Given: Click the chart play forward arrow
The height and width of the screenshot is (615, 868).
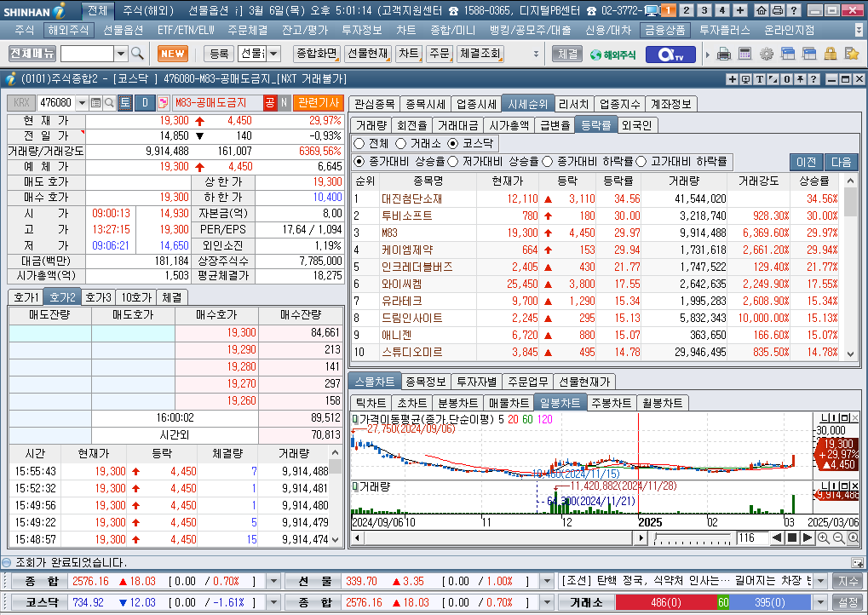Looking at the screenshot, I should [x=808, y=537].
